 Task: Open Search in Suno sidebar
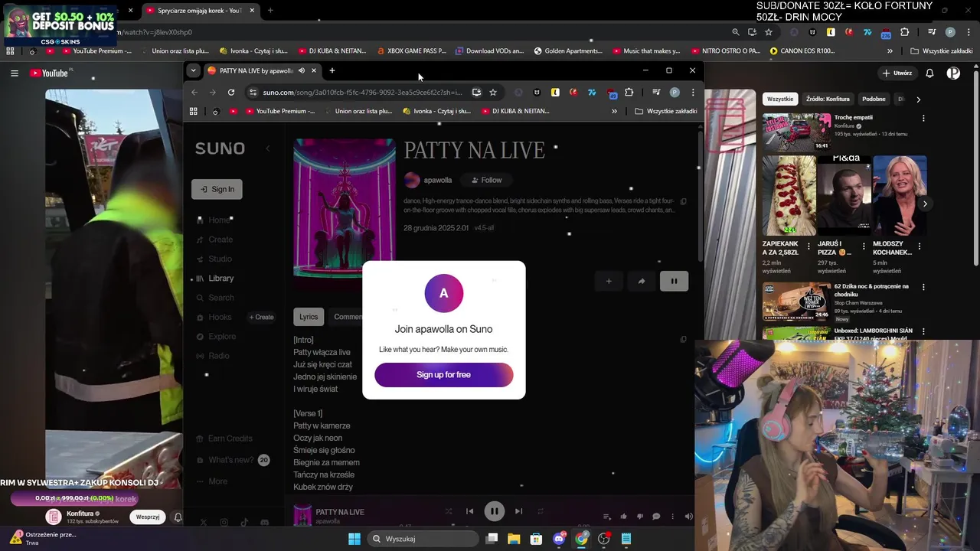pos(215,298)
